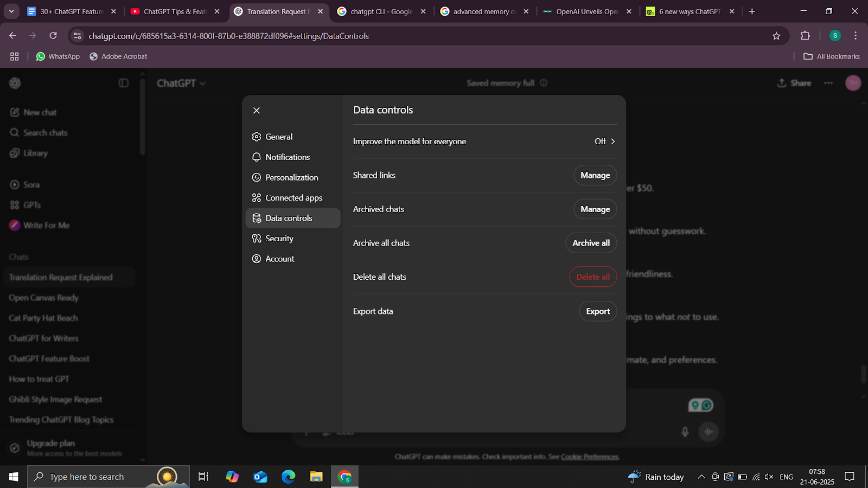Show hidden system tray icons chevron

click(701, 477)
